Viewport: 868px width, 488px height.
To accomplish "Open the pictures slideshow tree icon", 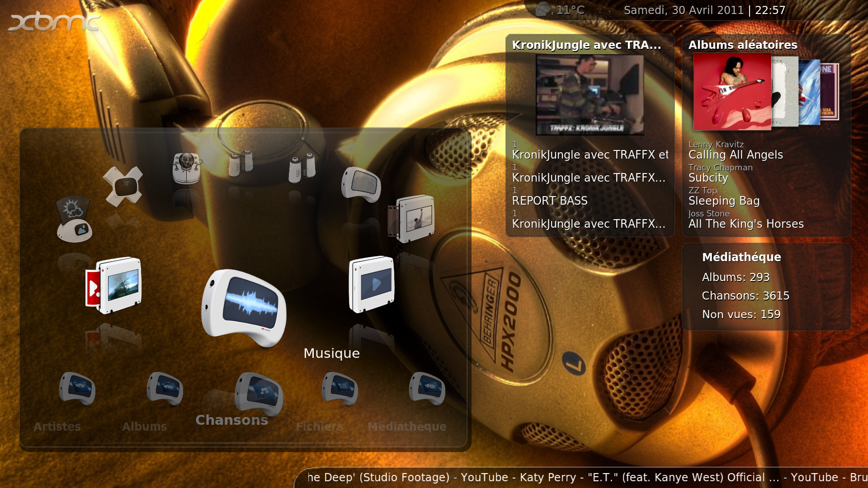I will (x=113, y=285).
